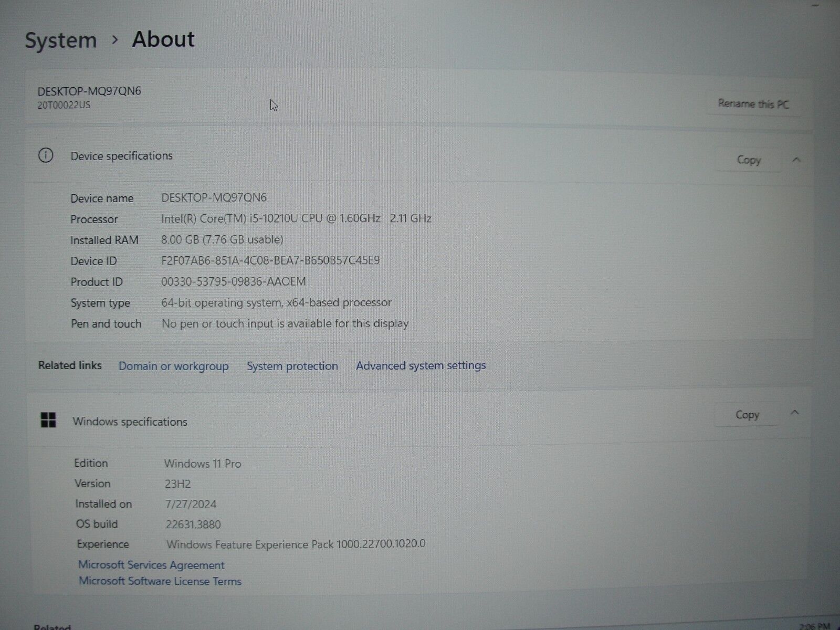The height and width of the screenshot is (630, 840).
Task: Click the OS build label
Action: coord(97,524)
